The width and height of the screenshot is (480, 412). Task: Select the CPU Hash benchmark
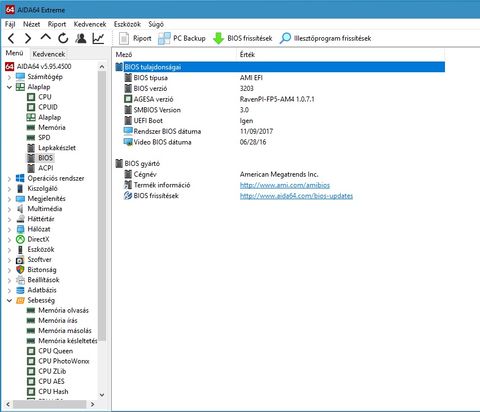(47, 392)
